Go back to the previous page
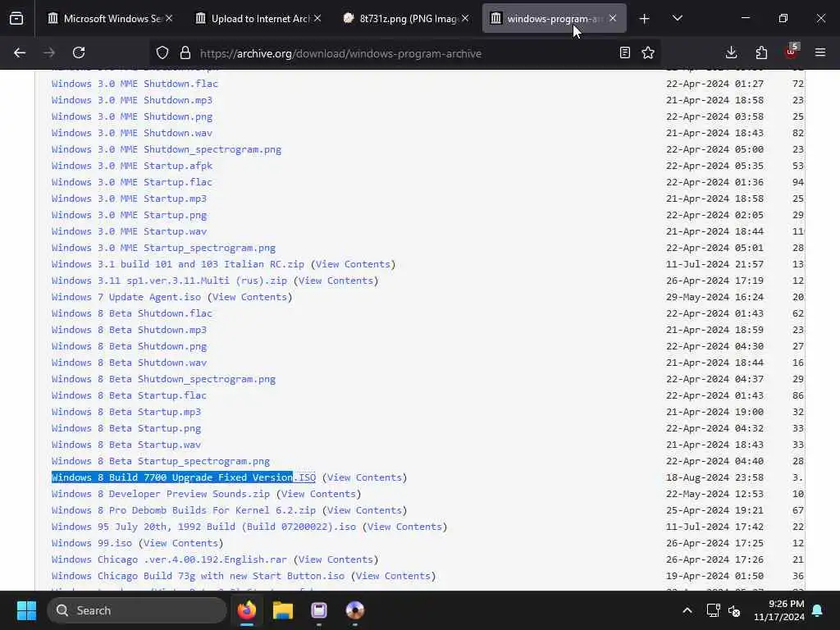Image resolution: width=840 pixels, height=630 pixels. coord(20,52)
